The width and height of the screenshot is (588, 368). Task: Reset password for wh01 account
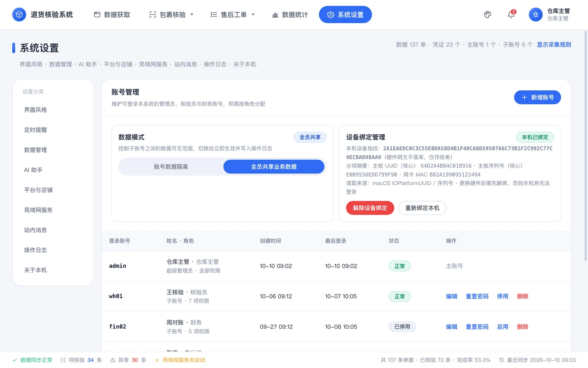pos(477,296)
